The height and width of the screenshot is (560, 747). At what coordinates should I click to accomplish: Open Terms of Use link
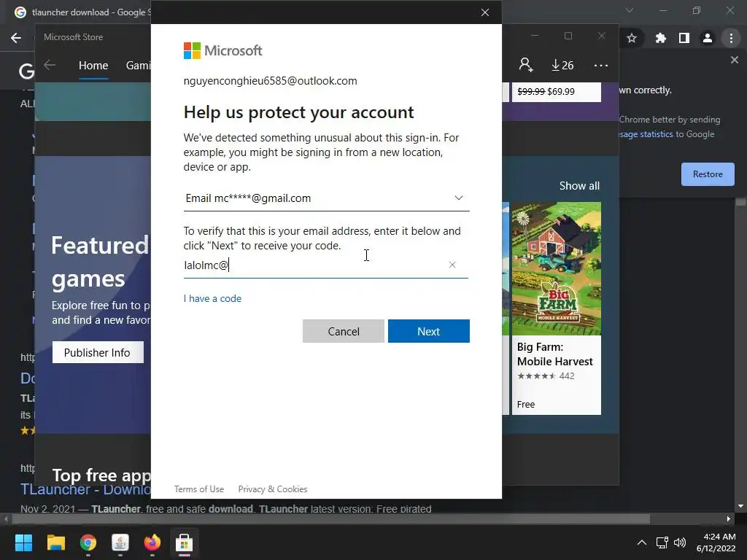point(198,489)
